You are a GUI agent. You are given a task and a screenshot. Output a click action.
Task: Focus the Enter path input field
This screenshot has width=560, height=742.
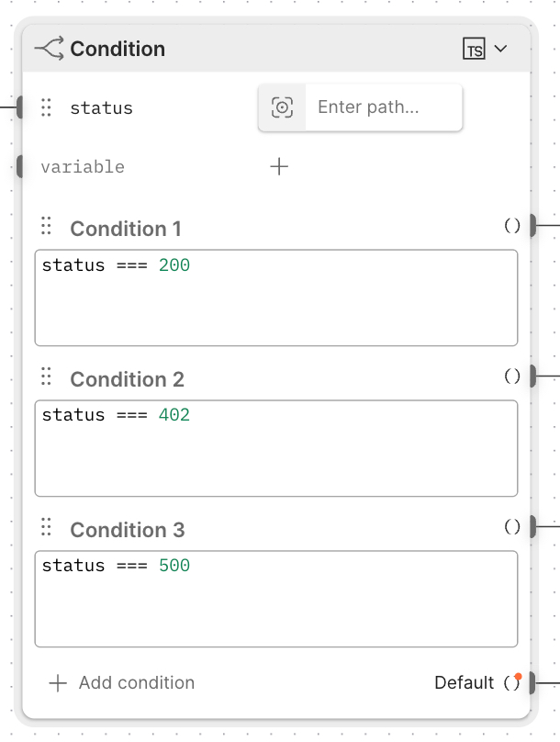pyautogui.click(x=384, y=107)
